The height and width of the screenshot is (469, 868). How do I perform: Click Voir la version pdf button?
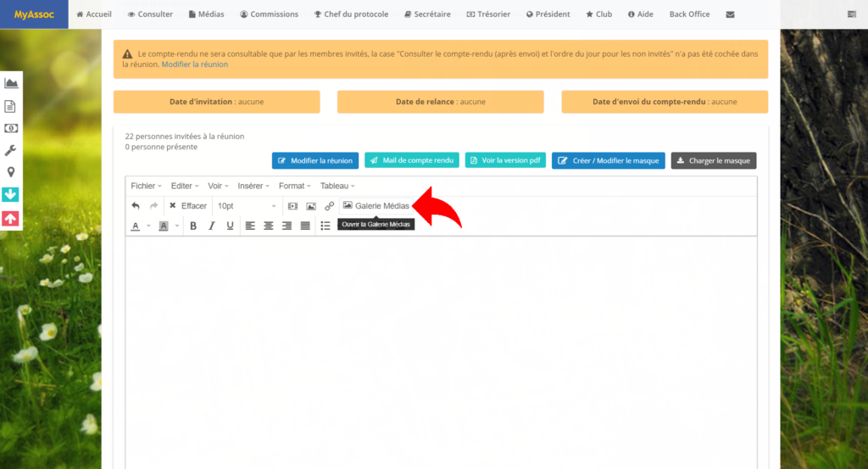pos(504,160)
